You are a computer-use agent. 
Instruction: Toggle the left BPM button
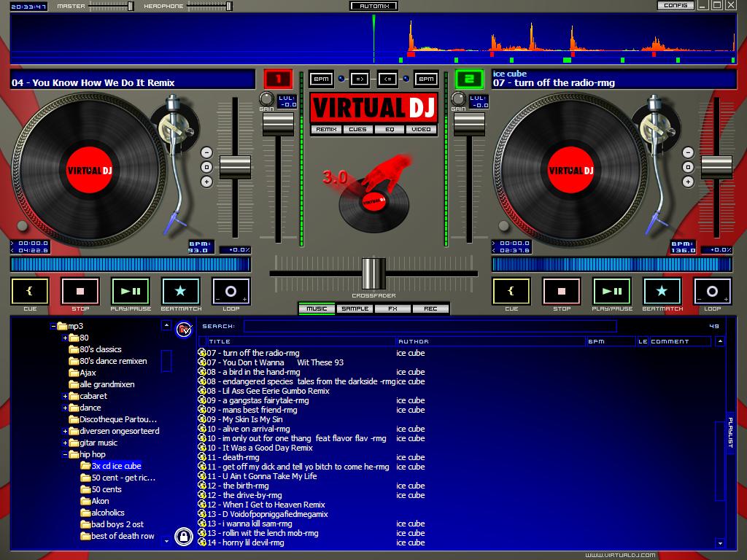321,79
